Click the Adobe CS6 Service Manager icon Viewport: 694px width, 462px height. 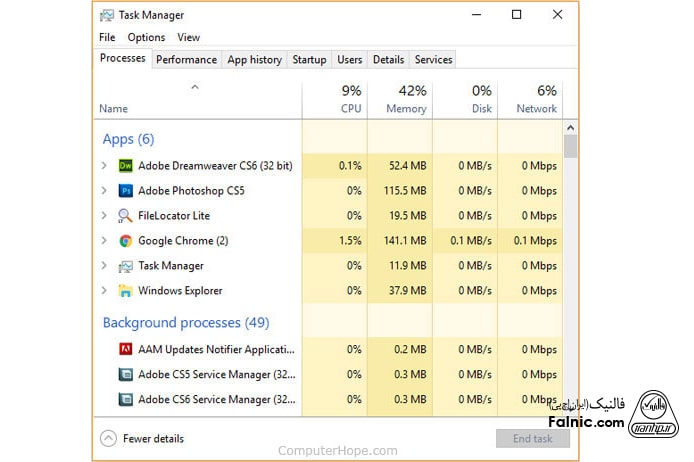126,399
